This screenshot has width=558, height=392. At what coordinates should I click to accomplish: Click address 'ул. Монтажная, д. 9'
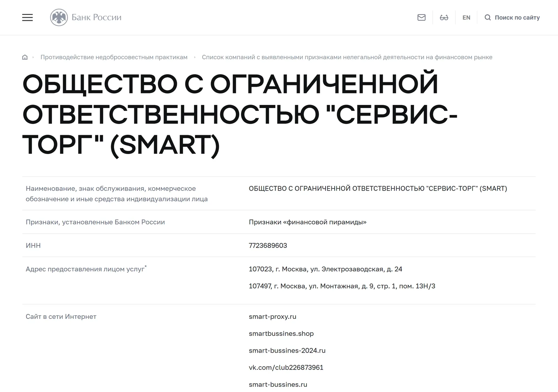(341, 286)
